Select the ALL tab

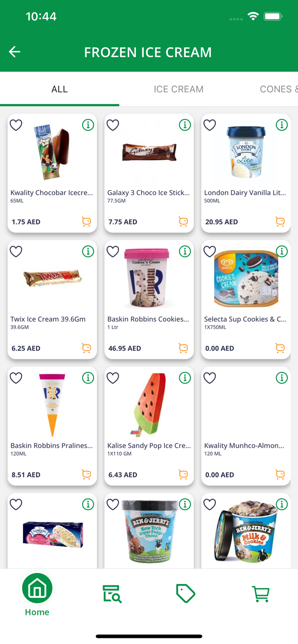click(59, 89)
